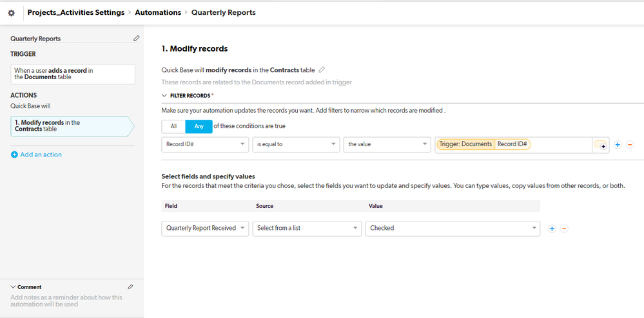Screen dimensions: 644x318
Task: Open 'the value' comparison type dropdown
Action: pyautogui.click(x=387, y=144)
